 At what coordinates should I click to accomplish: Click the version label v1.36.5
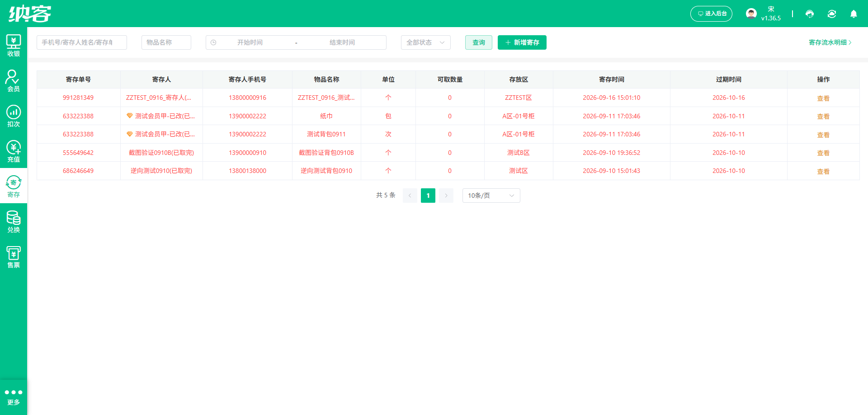click(x=771, y=19)
